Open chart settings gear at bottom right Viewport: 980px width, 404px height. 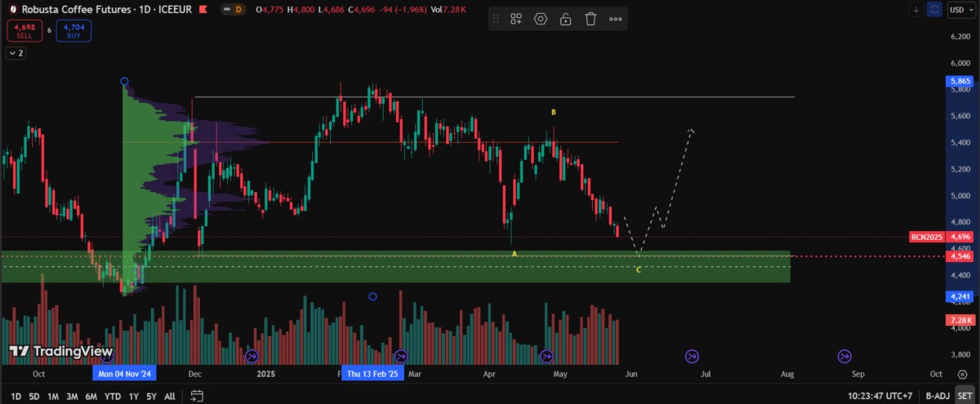[x=961, y=373]
